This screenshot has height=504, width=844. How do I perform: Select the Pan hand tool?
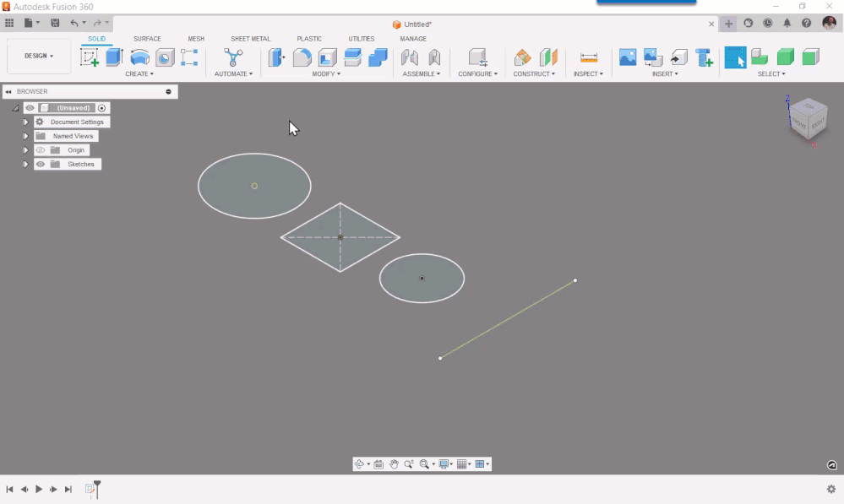[394, 463]
